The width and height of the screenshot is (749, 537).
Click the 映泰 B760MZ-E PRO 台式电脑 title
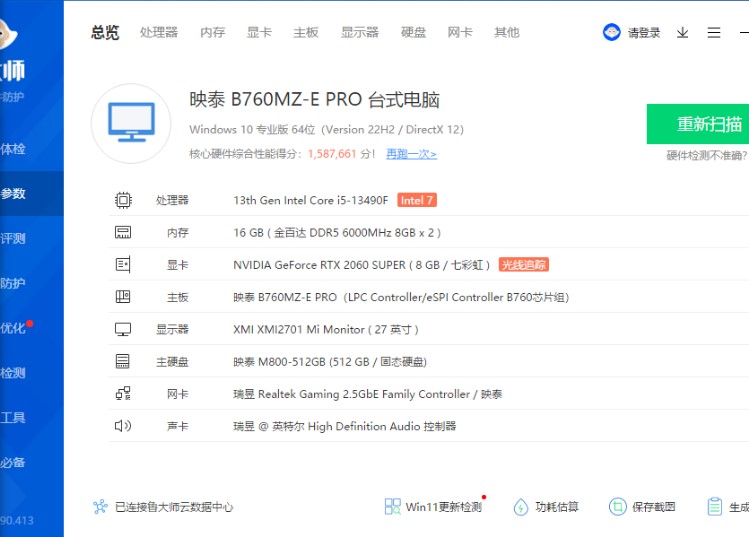pyautogui.click(x=314, y=99)
